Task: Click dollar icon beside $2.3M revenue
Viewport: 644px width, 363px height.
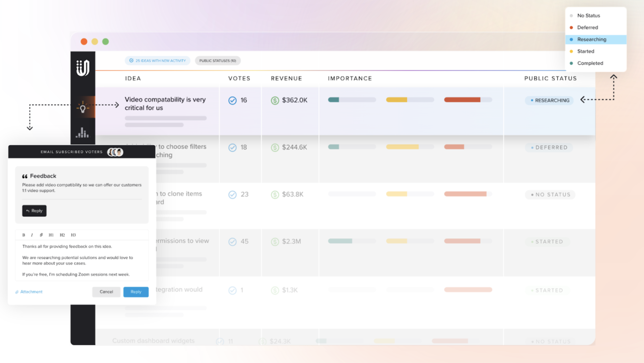Action: 275,242
